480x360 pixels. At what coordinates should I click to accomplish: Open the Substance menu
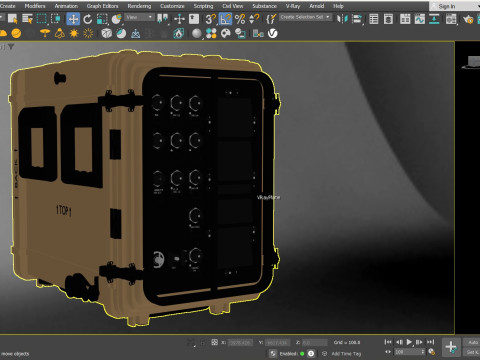[264, 6]
